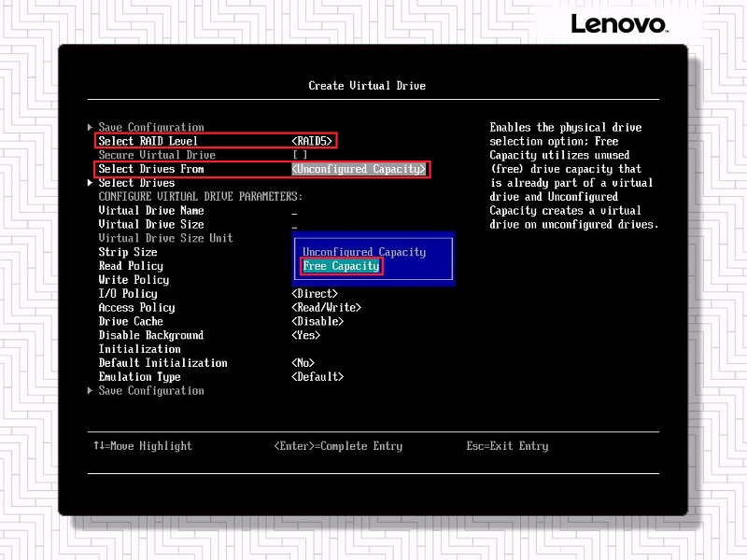Open the Emulation Type Default dropdown
Viewport: 747px width, 560px height.
(317, 377)
